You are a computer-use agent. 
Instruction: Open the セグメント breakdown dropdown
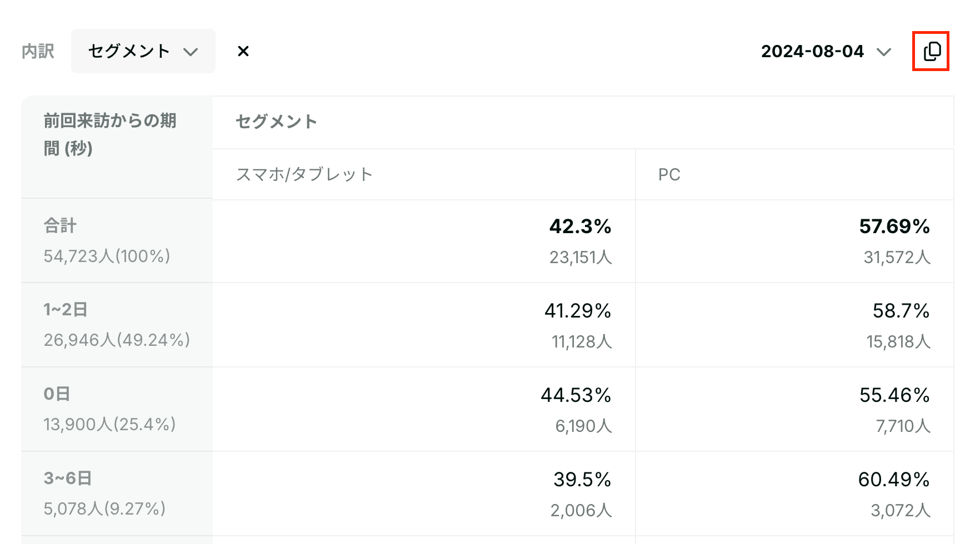point(143,51)
